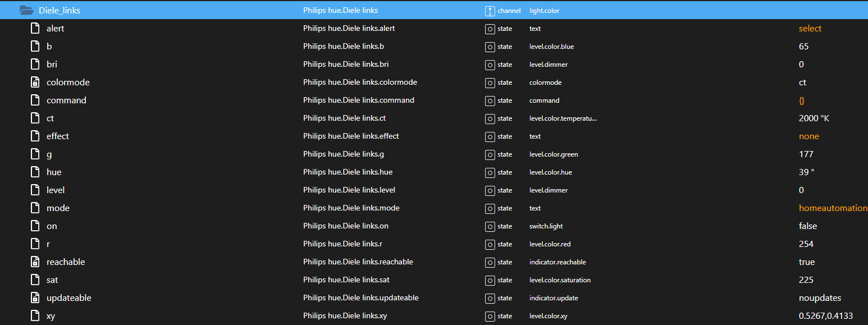Screen dimensions: 868x325
Task: Select the effect tree item
Action: (x=58, y=136)
